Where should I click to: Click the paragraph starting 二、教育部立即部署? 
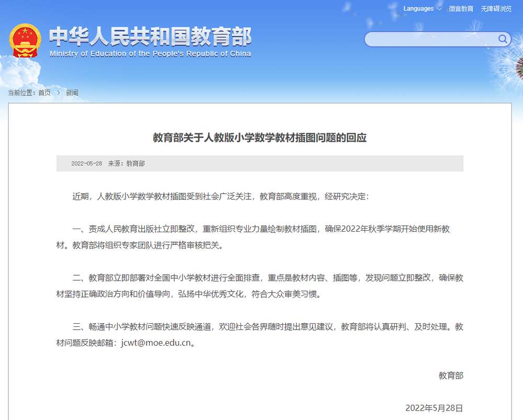pos(259,286)
